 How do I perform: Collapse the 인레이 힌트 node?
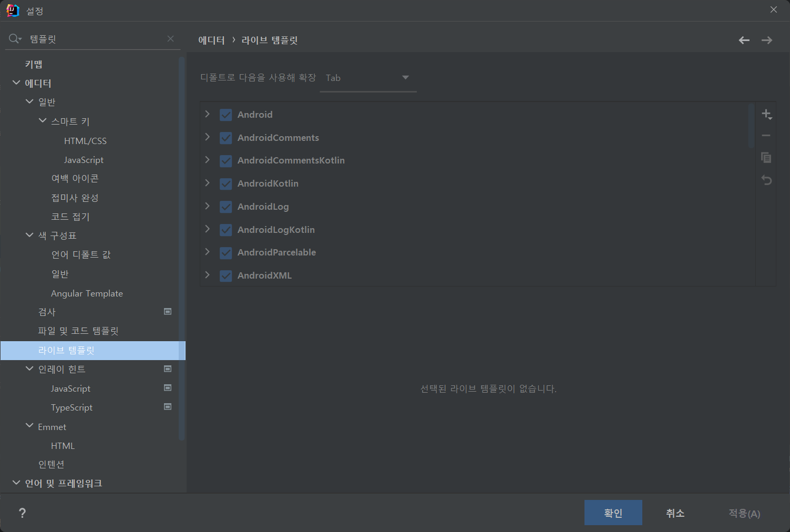pyautogui.click(x=29, y=369)
